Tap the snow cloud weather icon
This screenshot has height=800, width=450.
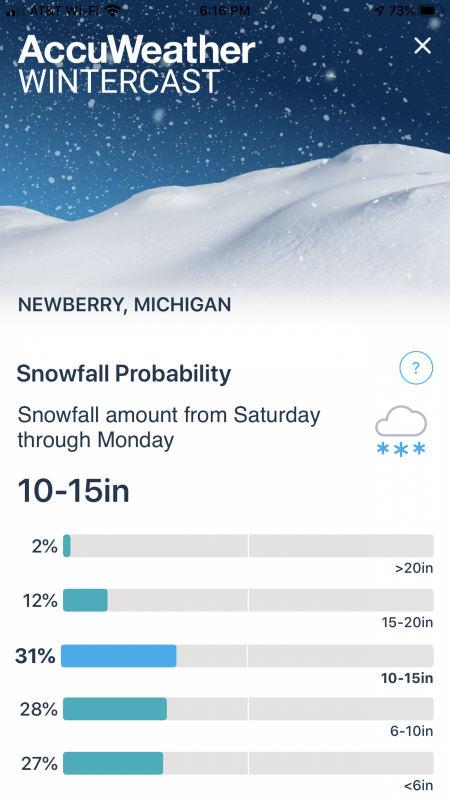[x=401, y=431]
